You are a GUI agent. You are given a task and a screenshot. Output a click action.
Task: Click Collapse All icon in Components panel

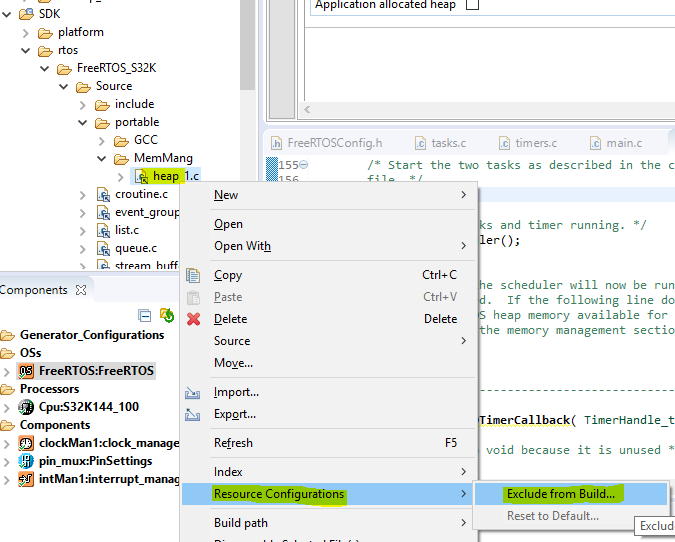145,316
